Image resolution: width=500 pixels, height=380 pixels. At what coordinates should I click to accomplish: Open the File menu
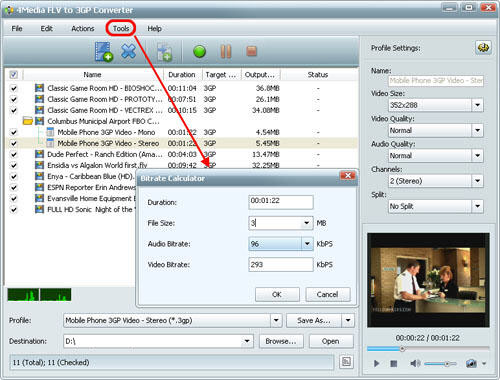click(17, 29)
